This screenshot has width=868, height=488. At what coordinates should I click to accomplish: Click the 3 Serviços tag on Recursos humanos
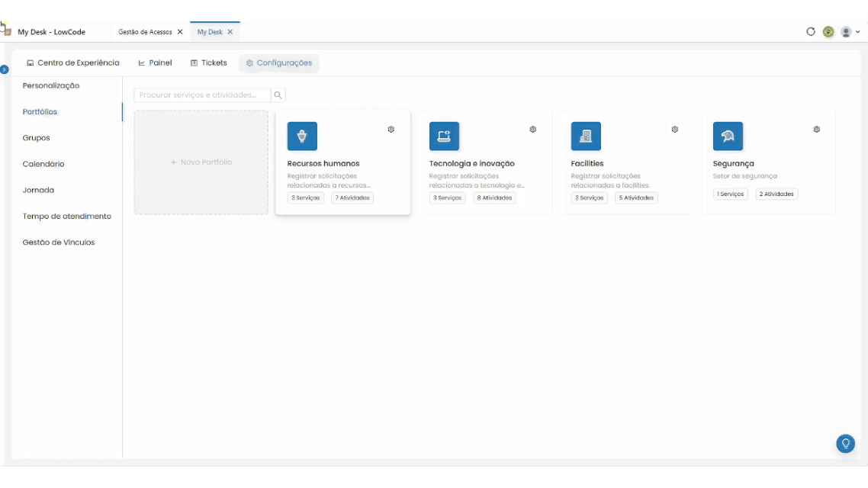pos(306,198)
